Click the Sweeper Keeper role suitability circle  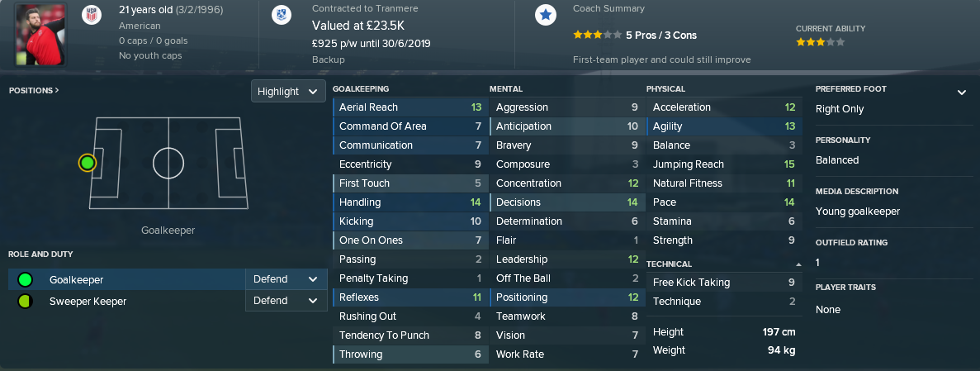25,302
